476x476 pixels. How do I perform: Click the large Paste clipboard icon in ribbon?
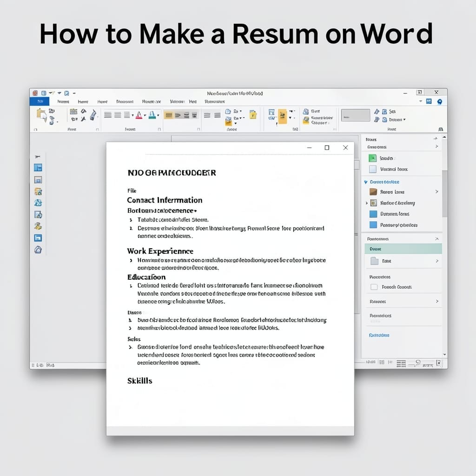tap(41, 115)
